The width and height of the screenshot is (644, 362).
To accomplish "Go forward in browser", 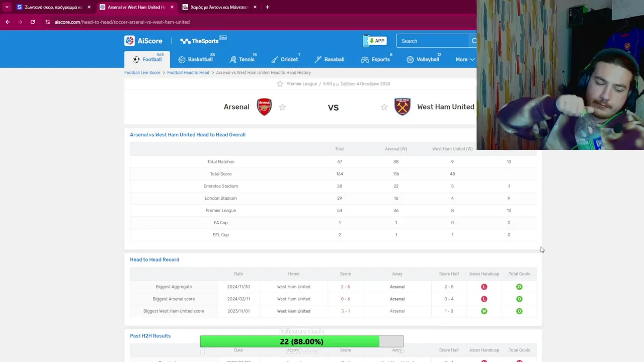I will pyautogui.click(x=20, y=22).
